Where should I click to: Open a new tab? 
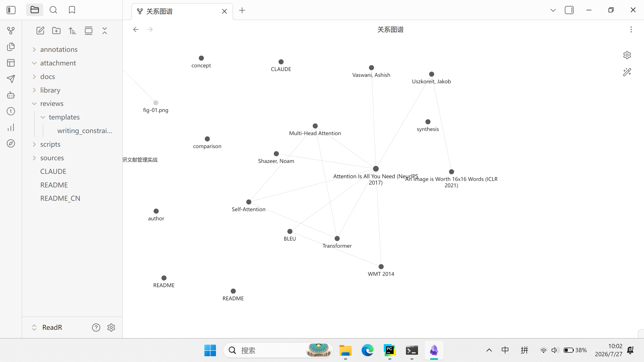[x=242, y=10]
